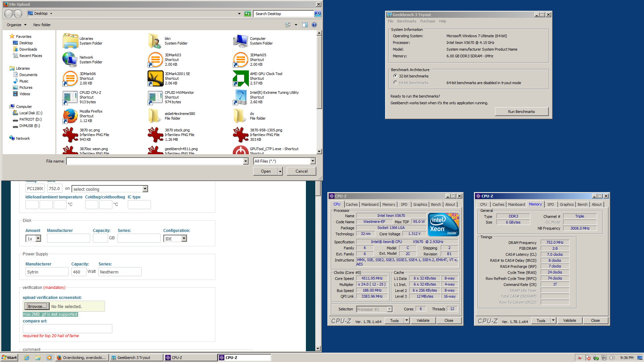Switch to Mainboard tab in left CPU-Z

tap(370, 204)
